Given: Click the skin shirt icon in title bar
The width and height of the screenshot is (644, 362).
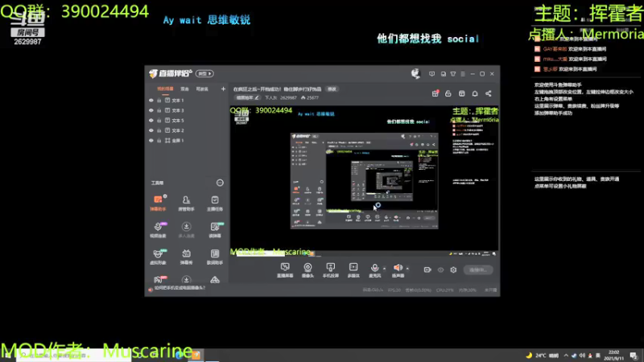Looking at the screenshot, I should (x=453, y=74).
